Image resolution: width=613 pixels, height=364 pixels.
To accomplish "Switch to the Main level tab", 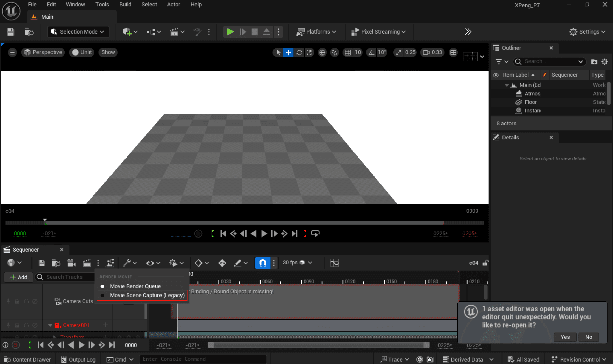I will (72, 17).
